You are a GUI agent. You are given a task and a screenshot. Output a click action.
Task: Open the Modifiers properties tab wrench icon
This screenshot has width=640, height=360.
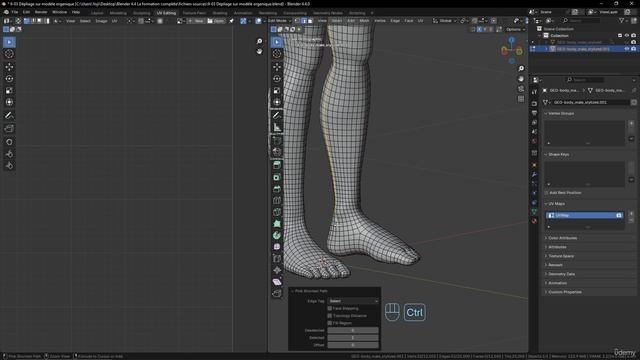(x=534, y=174)
